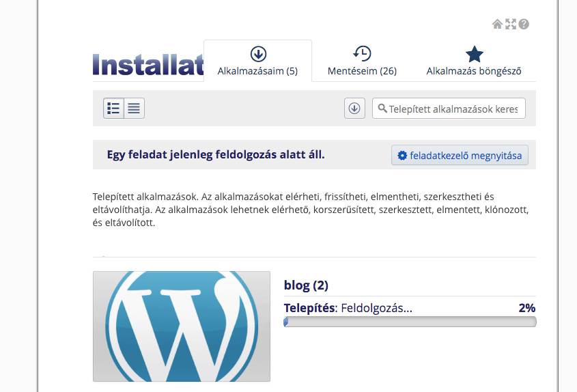The height and width of the screenshot is (392, 577).
Task: Click the import arrow button beside search
Action: tap(355, 108)
